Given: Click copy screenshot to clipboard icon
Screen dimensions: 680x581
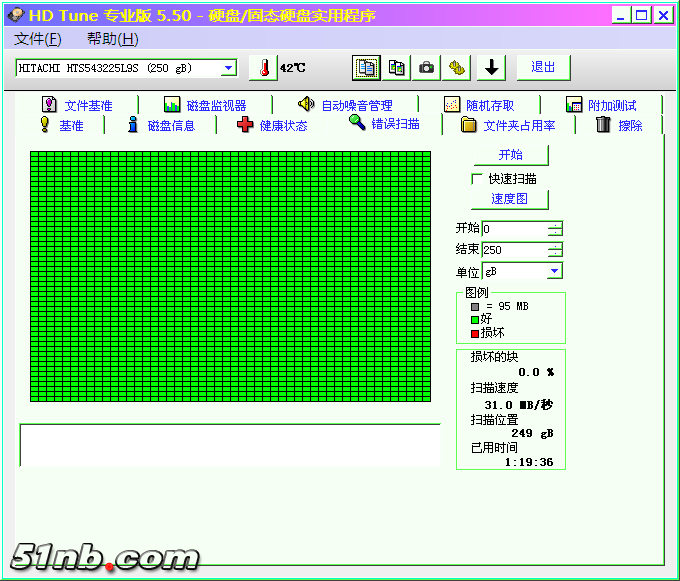Looking at the screenshot, I should point(397,68).
